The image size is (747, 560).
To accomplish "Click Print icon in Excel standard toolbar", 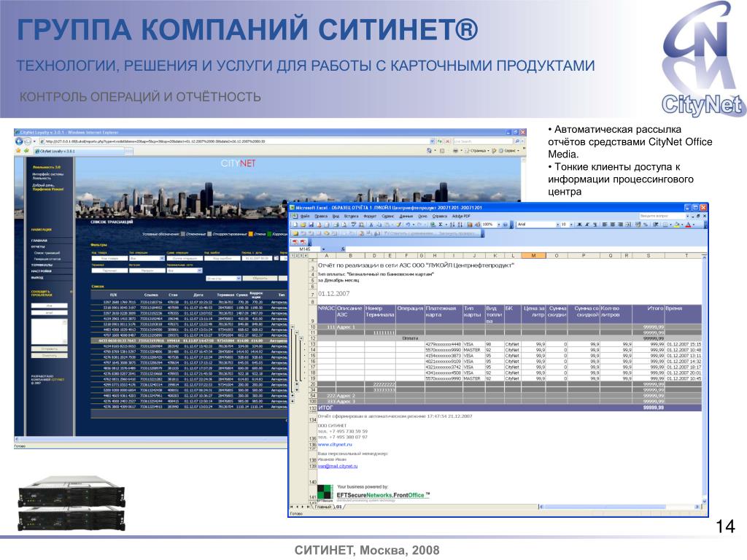I will coord(336,225).
